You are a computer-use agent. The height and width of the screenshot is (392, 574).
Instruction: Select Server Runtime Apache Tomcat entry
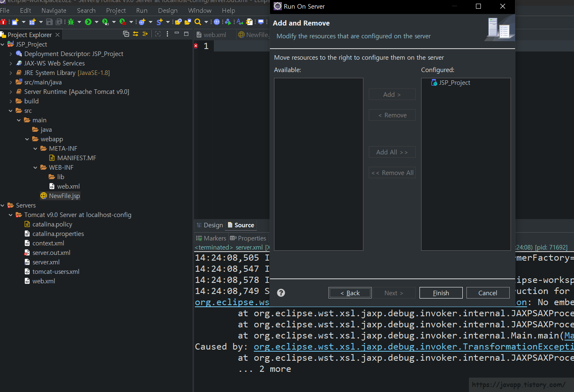tap(73, 92)
